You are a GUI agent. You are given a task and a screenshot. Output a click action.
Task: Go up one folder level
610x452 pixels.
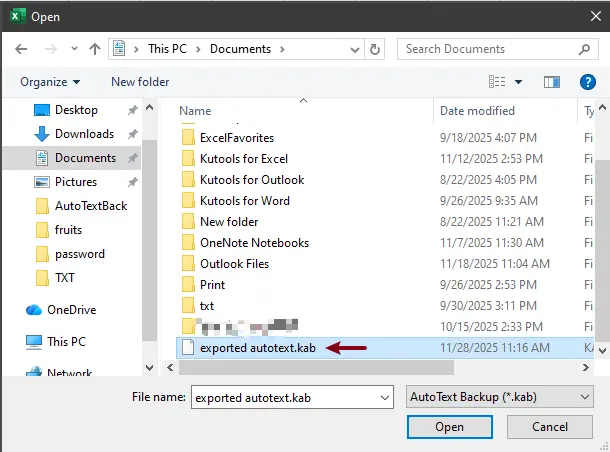pos(95,48)
